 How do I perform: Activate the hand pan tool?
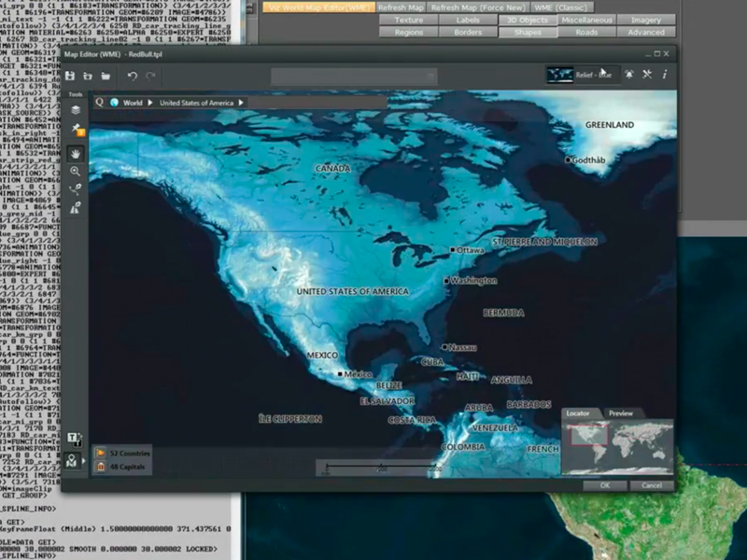coord(76,154)
